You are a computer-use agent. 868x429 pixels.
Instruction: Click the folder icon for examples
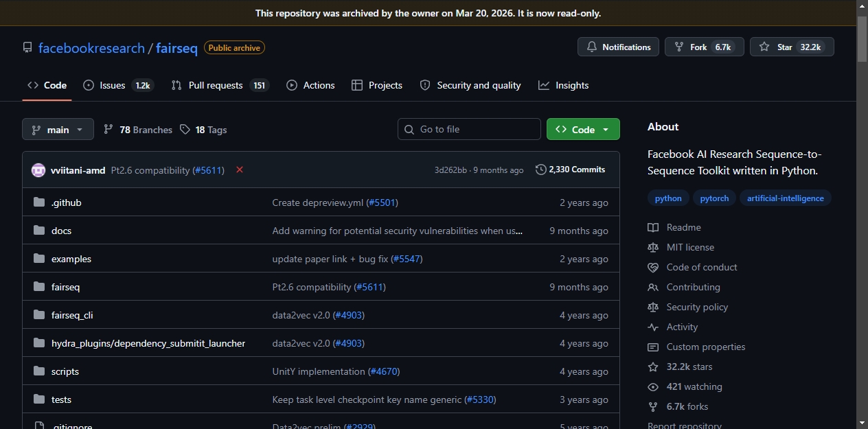click(x=38, y=259)
